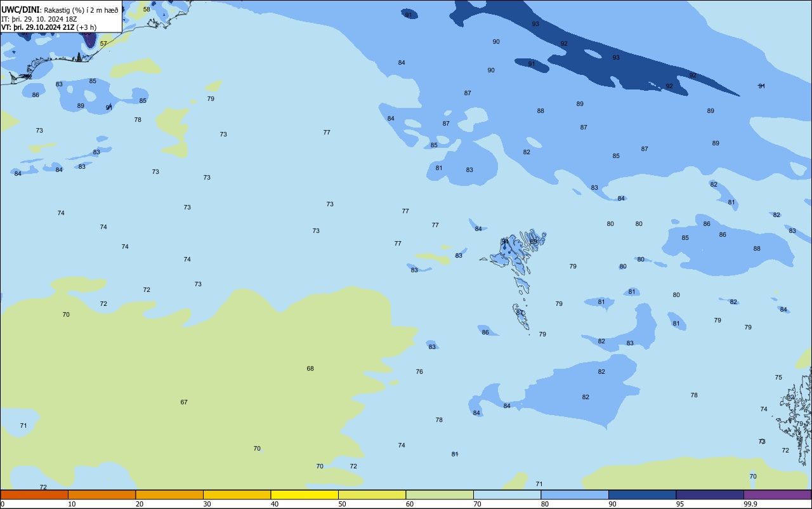Click the dark blue 90–95 legend swatch
This screenshot has width=812, height=509.
tap(642, 494)
